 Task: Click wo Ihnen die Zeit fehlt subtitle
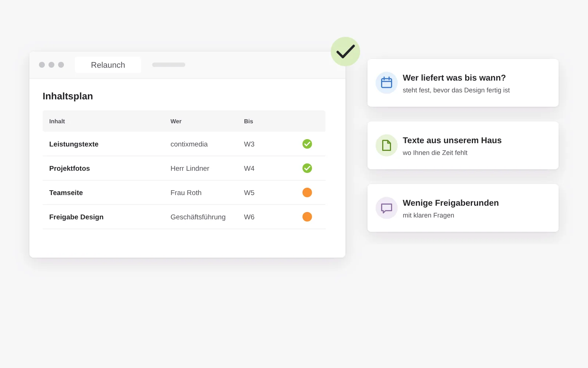coord(435,153)
